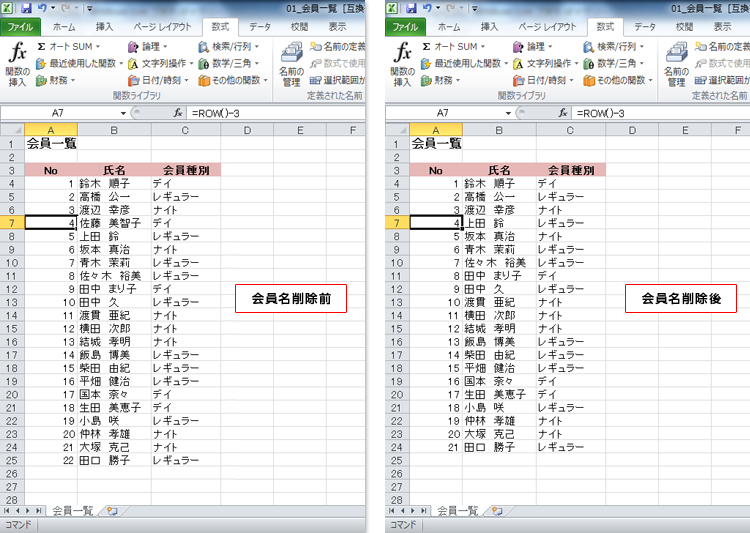750x533 pixels.
Task: Open ページレイアウト tab in right window
Action: click(x=547, y=27)
